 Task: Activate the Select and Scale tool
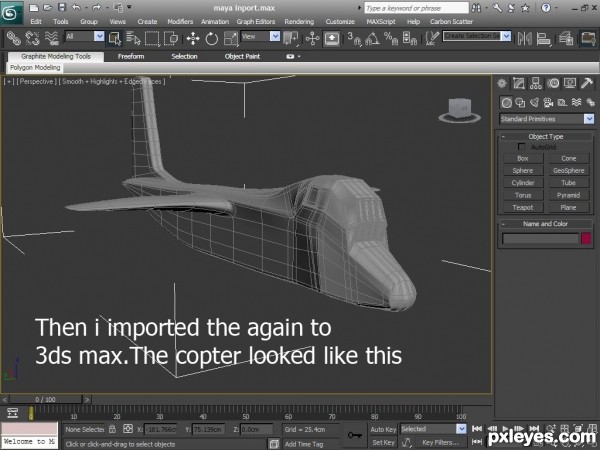230,39
